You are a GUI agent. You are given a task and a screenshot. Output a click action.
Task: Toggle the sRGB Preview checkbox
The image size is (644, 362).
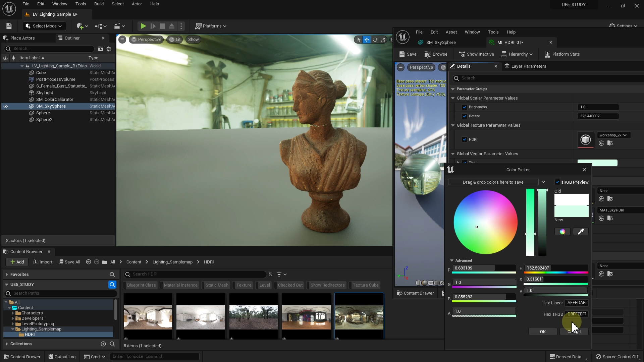point(557,182)
